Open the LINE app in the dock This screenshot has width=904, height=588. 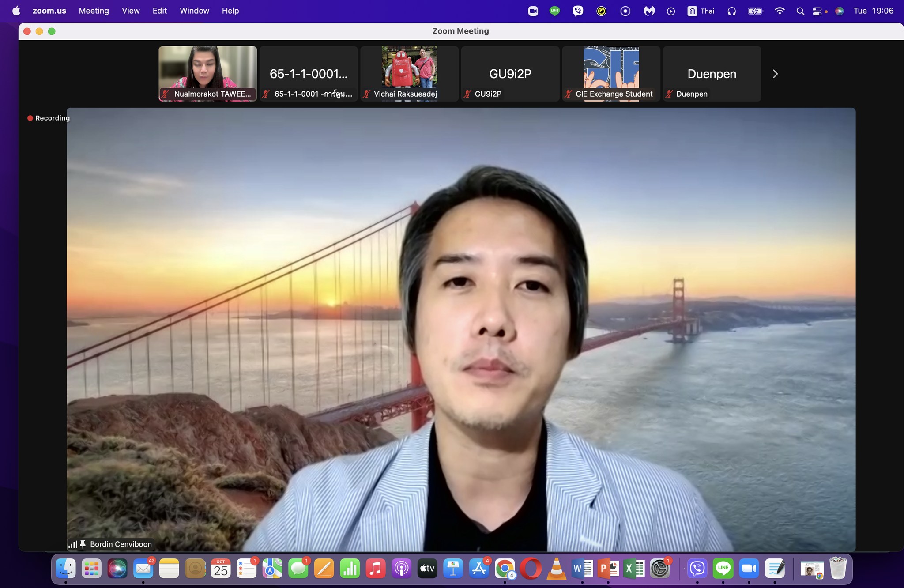pyautogui.click(x=723, y=569)
